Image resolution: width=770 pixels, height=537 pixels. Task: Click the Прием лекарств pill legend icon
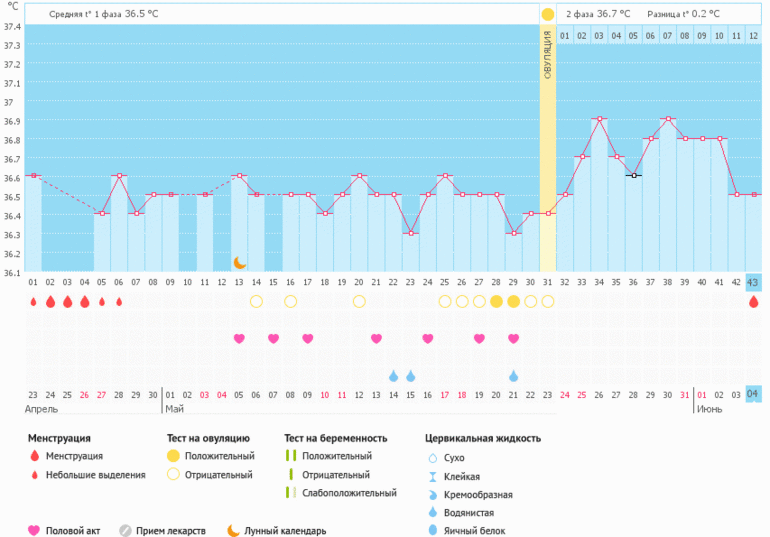pyautogui.click(x=126, y=531)
